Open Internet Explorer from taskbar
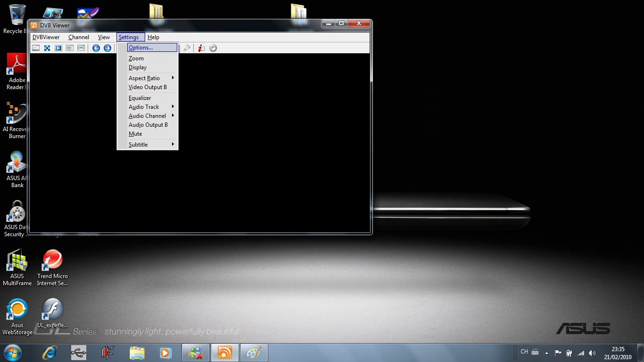644x362 pixels. click(x=50, y=353)
